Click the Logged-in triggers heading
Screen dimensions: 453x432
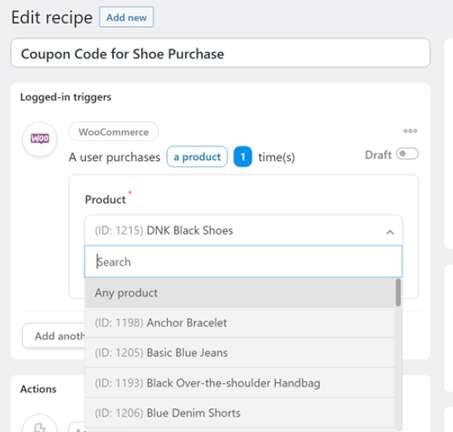(x=66, y=97)
